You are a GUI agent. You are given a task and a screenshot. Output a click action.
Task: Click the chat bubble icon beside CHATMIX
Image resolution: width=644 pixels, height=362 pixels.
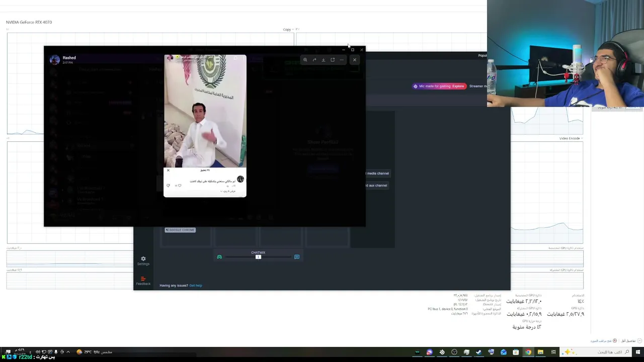pyautogui.click(x=297, y=257)
